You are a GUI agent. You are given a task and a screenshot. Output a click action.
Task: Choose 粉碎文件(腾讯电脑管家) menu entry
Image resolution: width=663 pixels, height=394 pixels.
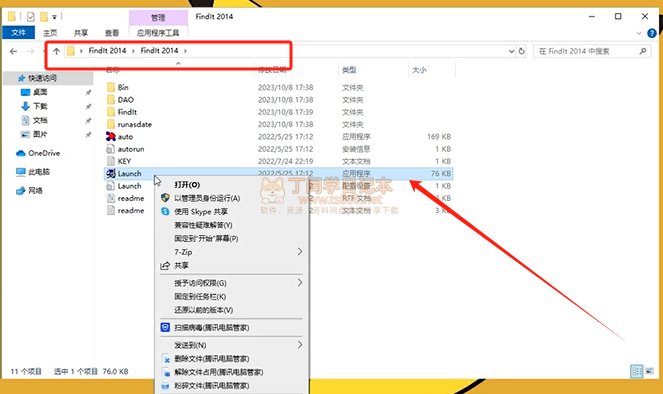pos(232,386)
